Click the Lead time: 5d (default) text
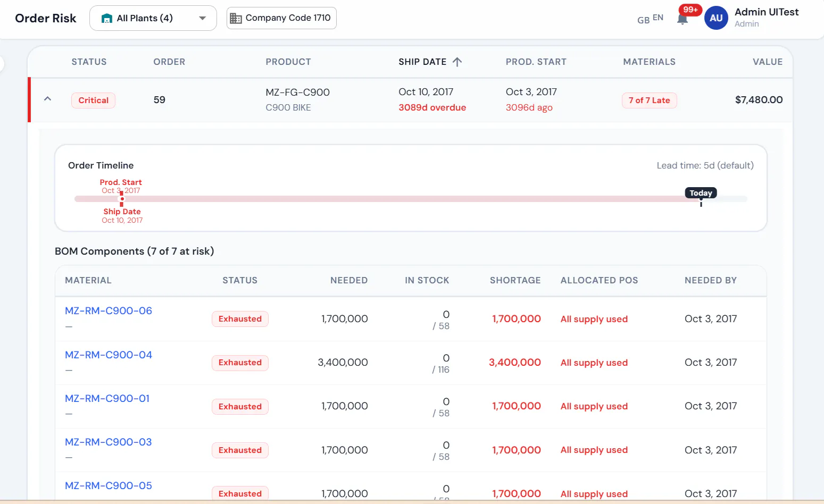 [705, 165]
